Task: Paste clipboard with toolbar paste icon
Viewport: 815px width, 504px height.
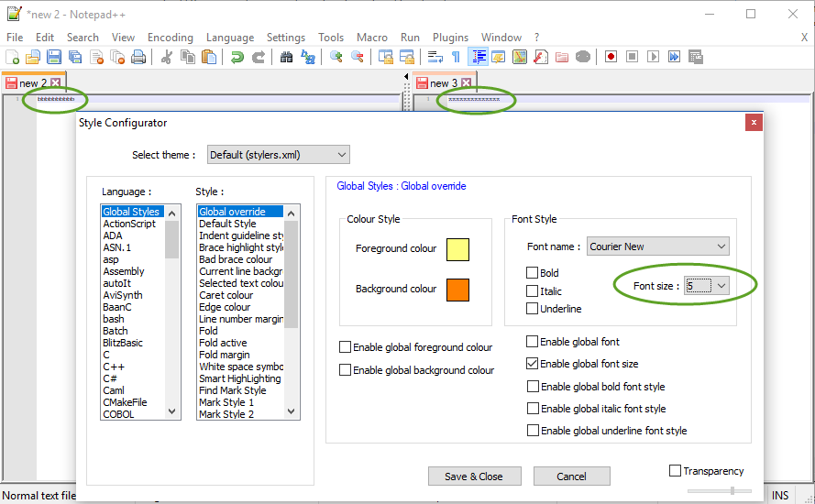Action: (209, 57)
